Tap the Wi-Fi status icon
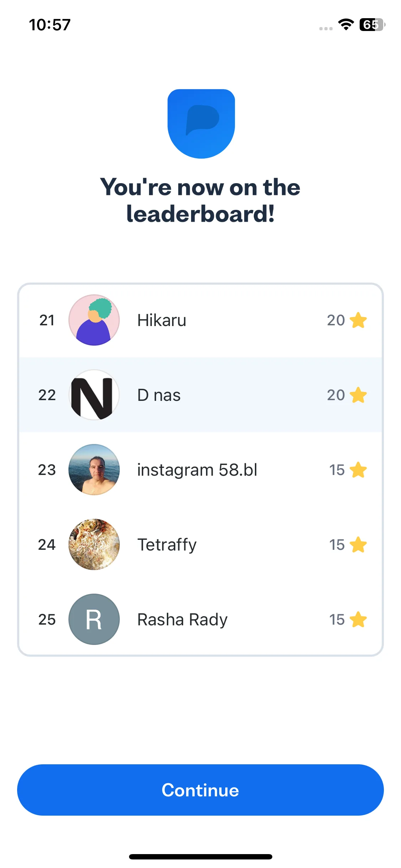 [x=346, y=25]
